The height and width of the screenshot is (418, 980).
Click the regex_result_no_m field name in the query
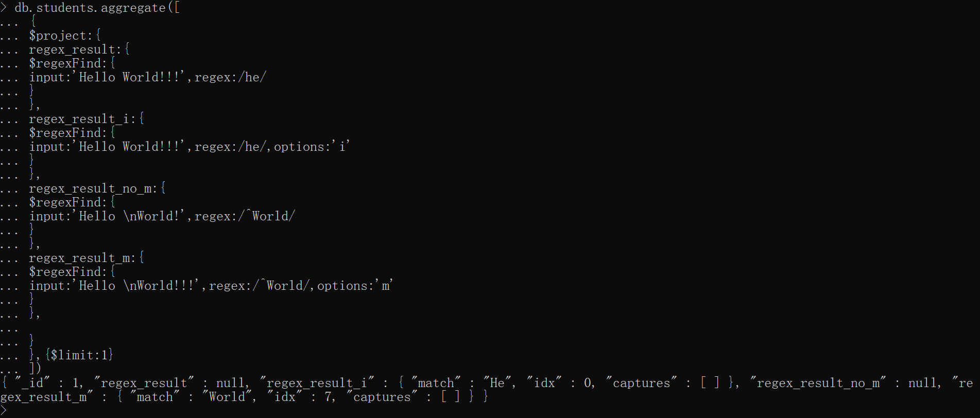(90, 188)
